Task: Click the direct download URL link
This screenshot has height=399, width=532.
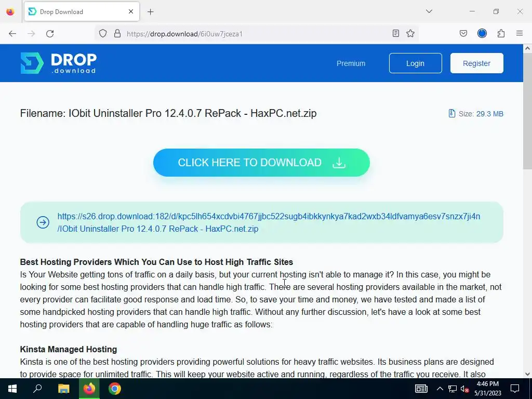Action: click(x=269, y=222)
